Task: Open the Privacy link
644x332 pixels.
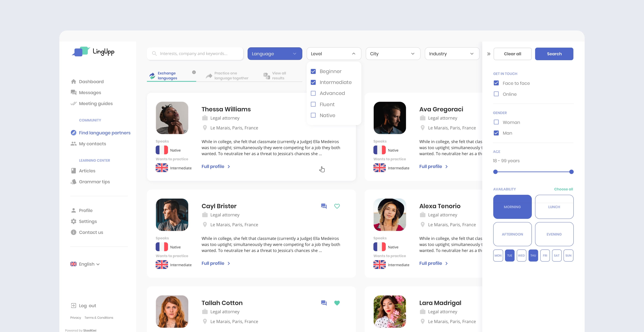Action: (75, 318)
